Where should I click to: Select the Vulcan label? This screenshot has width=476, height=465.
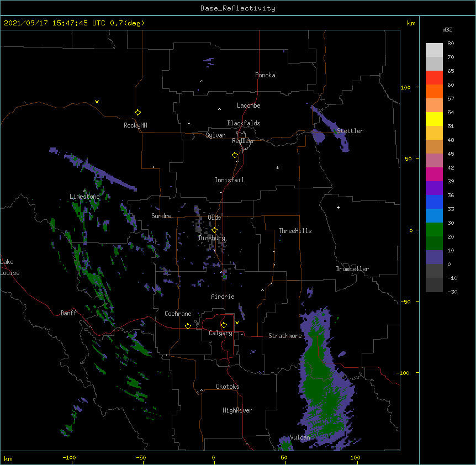tap(300, 437)
